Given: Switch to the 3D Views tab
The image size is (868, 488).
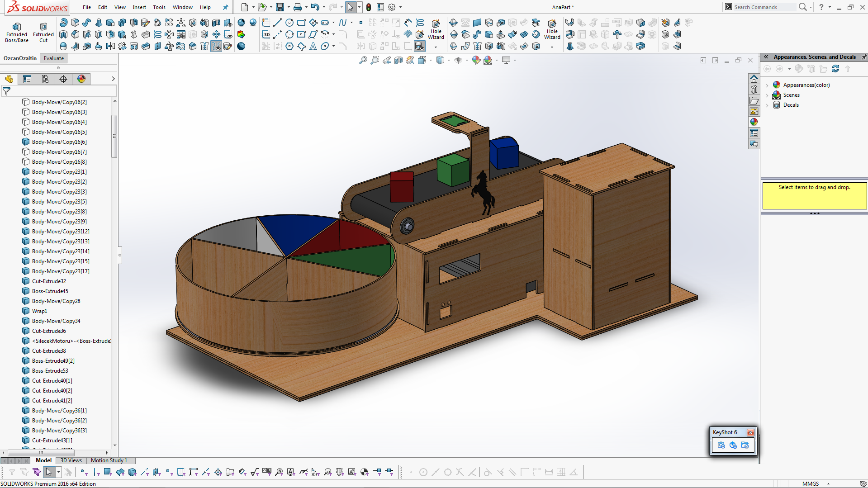Looking at the screenshot, I should tap(71, 460).
